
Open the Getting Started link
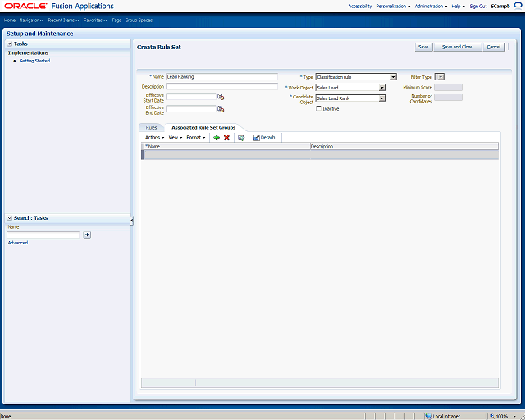tap(34, 61)
